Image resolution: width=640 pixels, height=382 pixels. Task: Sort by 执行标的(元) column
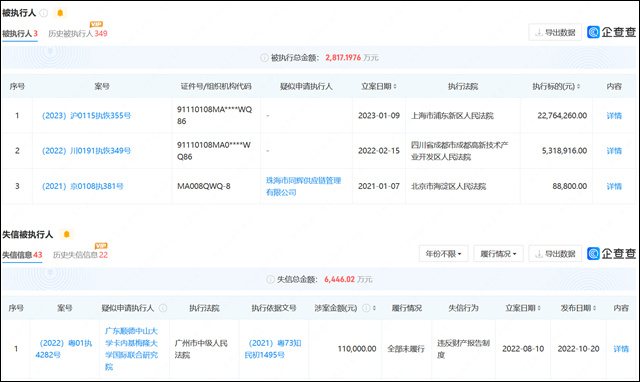578,87
